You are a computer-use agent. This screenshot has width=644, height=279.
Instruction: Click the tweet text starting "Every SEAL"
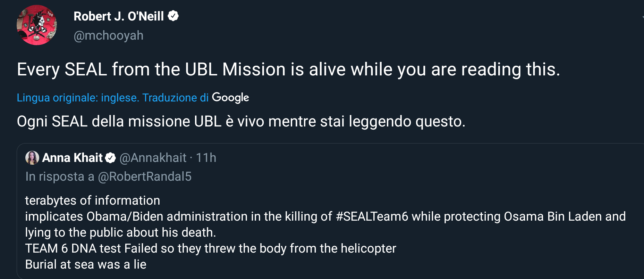288,69
